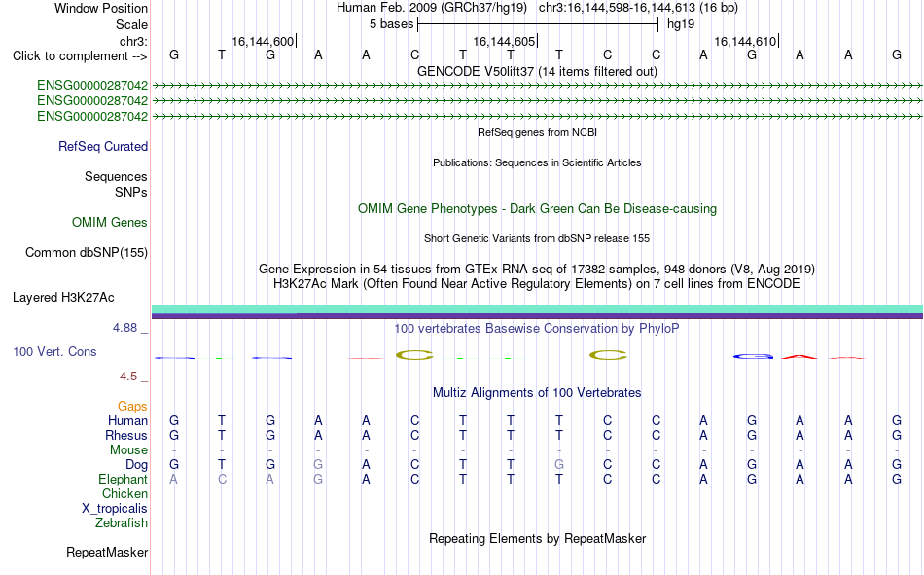Click the hg19 scale label
The image size is (924, 575).
(x=681, y=24)
